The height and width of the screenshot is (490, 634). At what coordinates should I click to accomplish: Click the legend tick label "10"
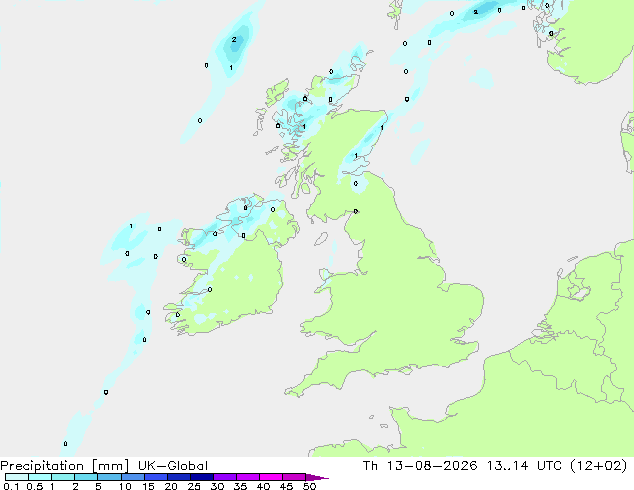125,486
